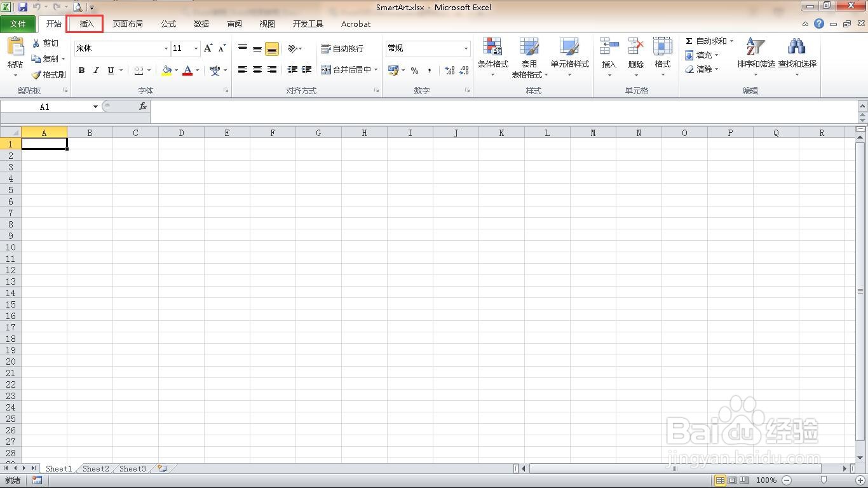Viewport: 868px width, 488px height.
Task: Switch to Page Layout view in status bar
Action: coord(732,480)
